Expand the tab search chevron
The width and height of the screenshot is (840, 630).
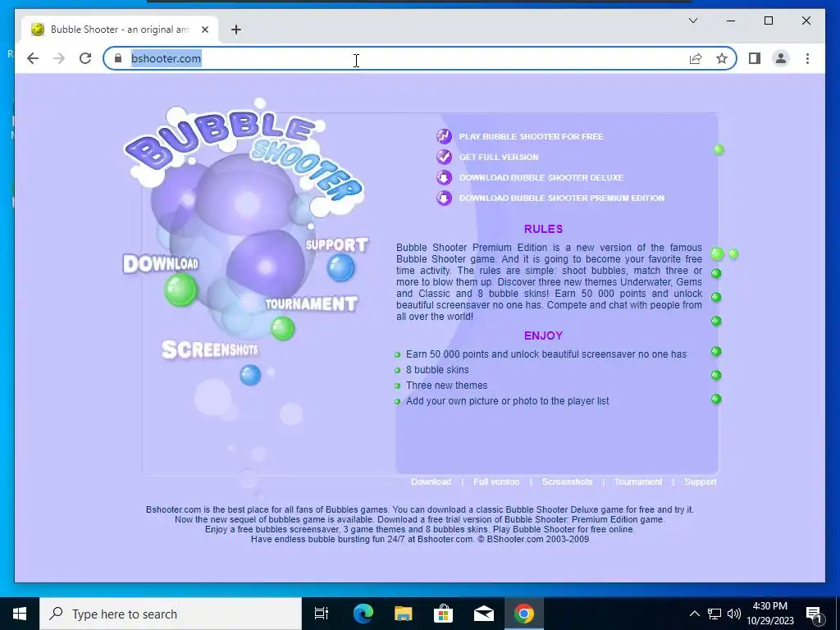click(x=692, y=21)
